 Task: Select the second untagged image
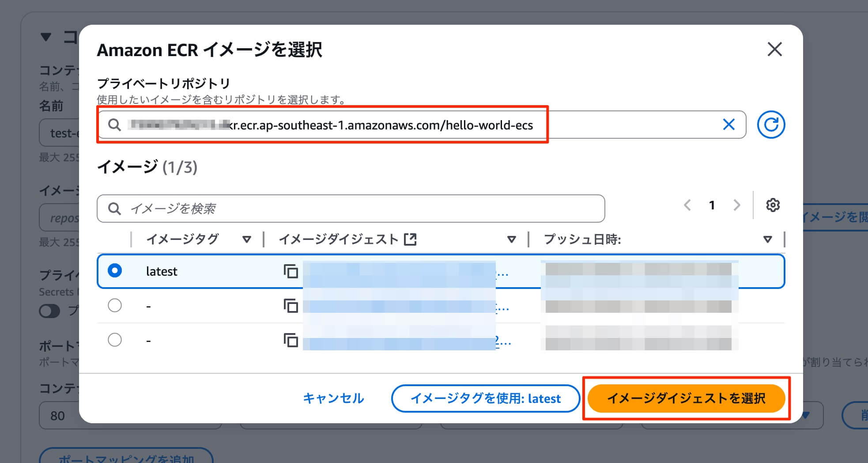pyautogui.click(x=115, y=305)
